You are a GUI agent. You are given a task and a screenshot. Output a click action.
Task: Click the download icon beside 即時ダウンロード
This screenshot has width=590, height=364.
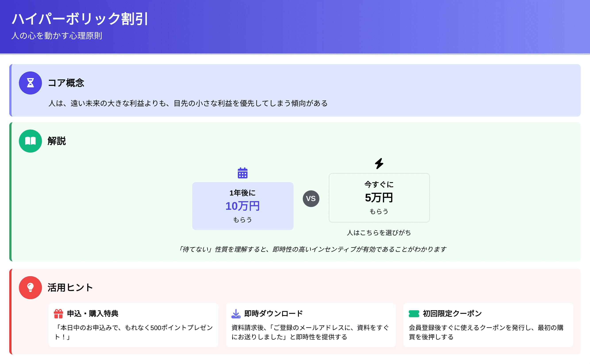tap(236, 314)
